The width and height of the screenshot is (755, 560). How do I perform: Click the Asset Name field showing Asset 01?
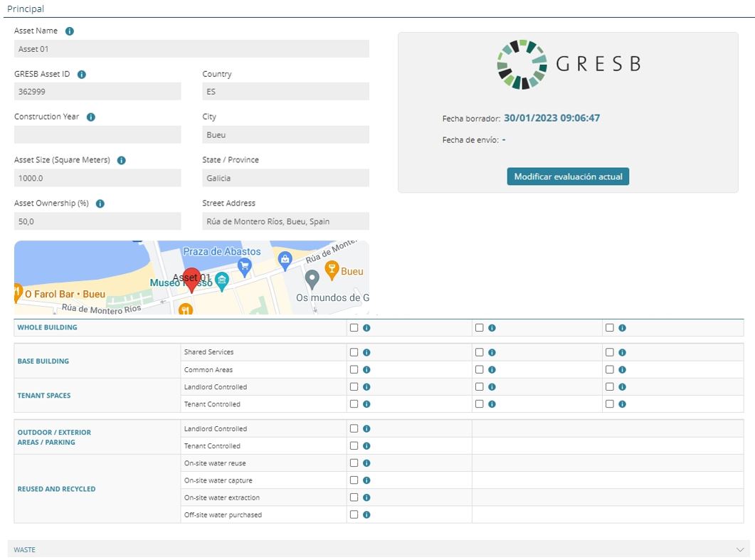coord(191,49)
